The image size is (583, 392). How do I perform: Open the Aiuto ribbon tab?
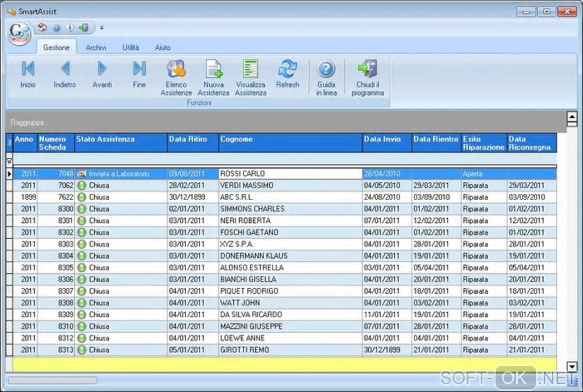[163, 48]
